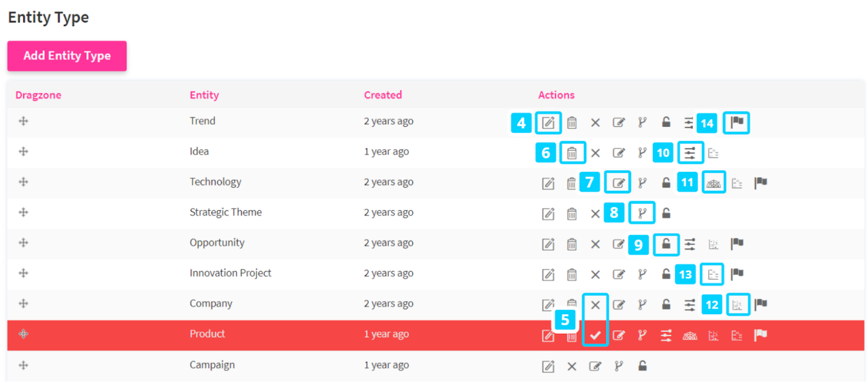
Task: Select the Innovation Project entity name
Action: [x=230, y=273]
